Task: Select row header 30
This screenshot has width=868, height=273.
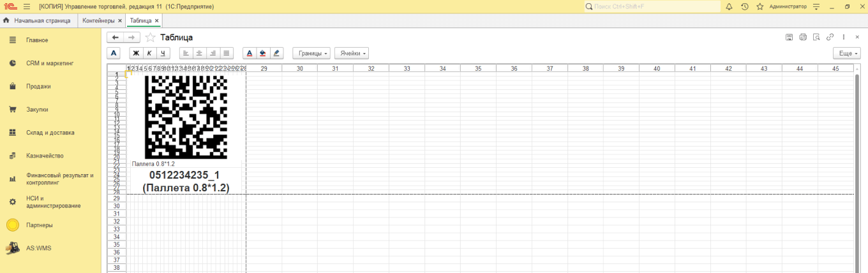Action: point(116,206)
